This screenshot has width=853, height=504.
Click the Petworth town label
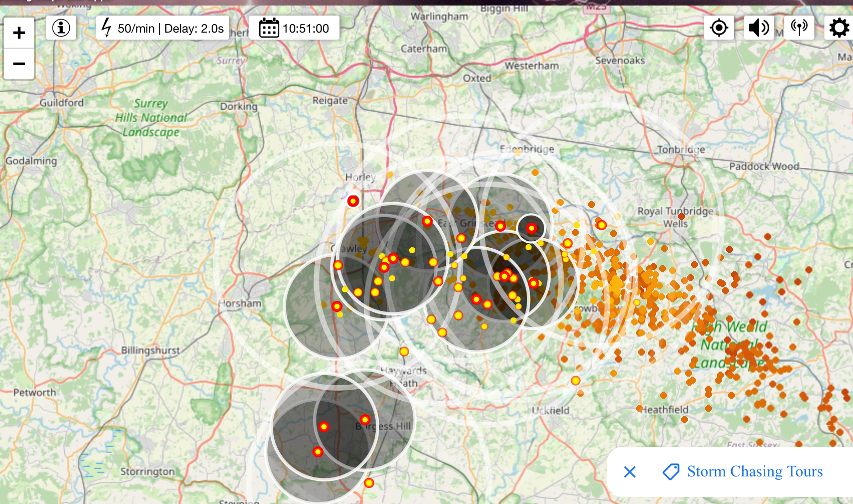click(35, 392)
